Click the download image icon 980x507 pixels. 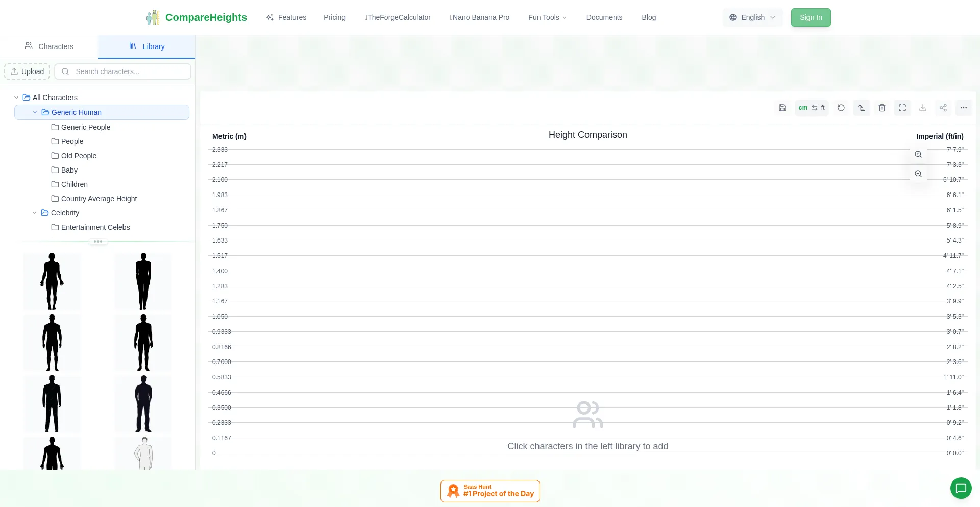click(923, 108)
